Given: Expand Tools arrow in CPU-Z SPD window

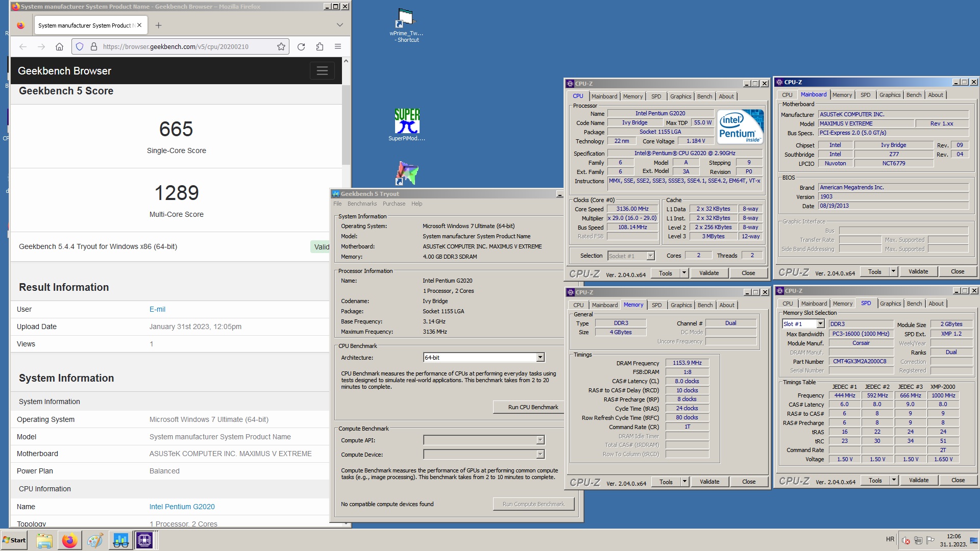Looking at the screenshot, I should (894, 480).
